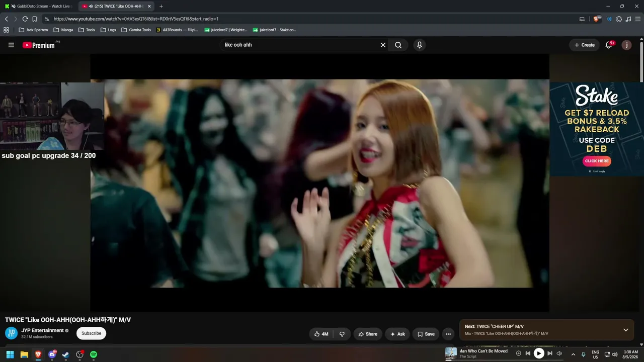Open the JYP Entertainment channel name link
Image resolution: width=644 pixels, height=362 pixels.
(42, 330)
